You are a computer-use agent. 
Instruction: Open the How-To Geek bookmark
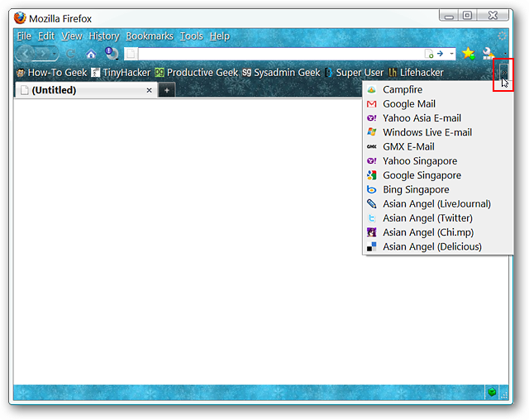(51, 73)
